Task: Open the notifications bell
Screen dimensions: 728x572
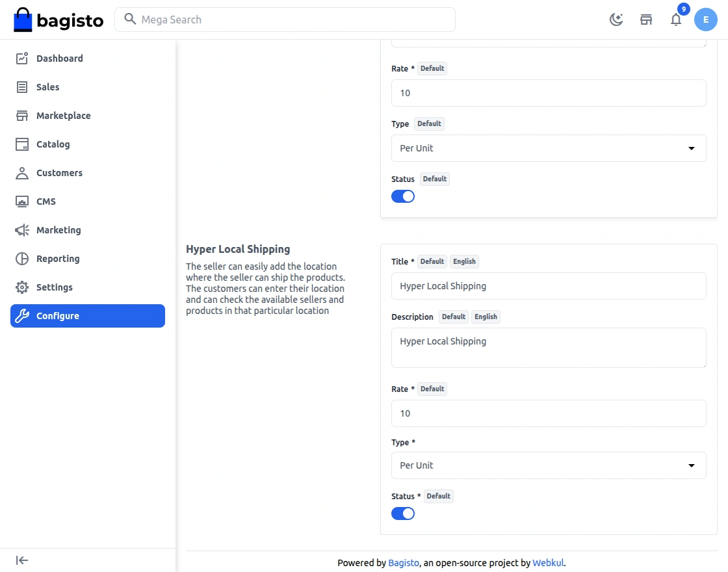Action: [x=676, y=20]
